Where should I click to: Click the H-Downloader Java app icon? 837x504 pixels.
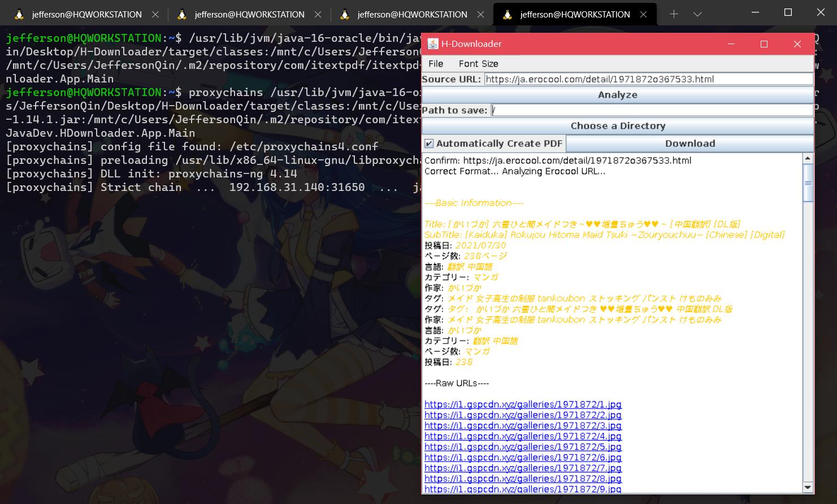click(433, 44)
